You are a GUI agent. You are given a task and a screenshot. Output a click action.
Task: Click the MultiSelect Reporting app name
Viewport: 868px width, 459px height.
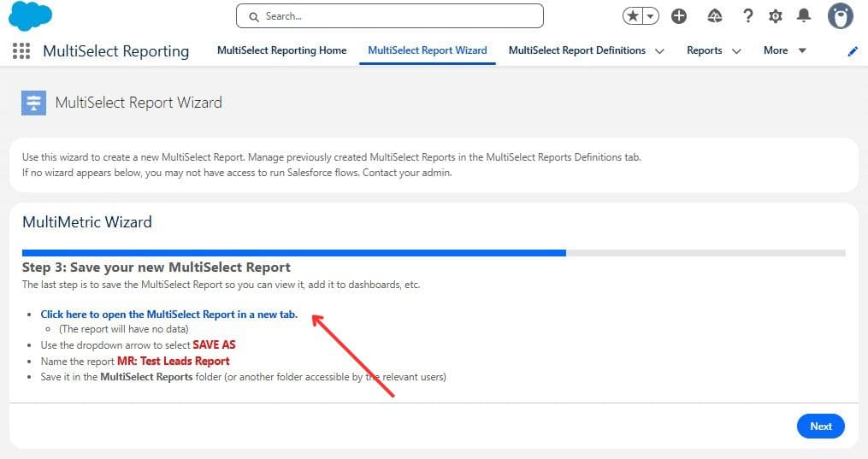point(115,51)
